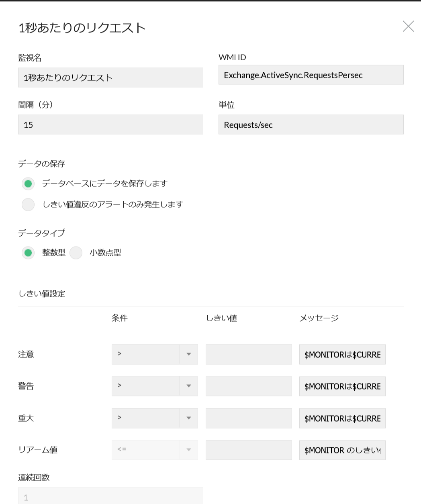The height and width of the screenshot is (504, 421).
Task: Click the 監視名 text field
Action: point(110,78)
